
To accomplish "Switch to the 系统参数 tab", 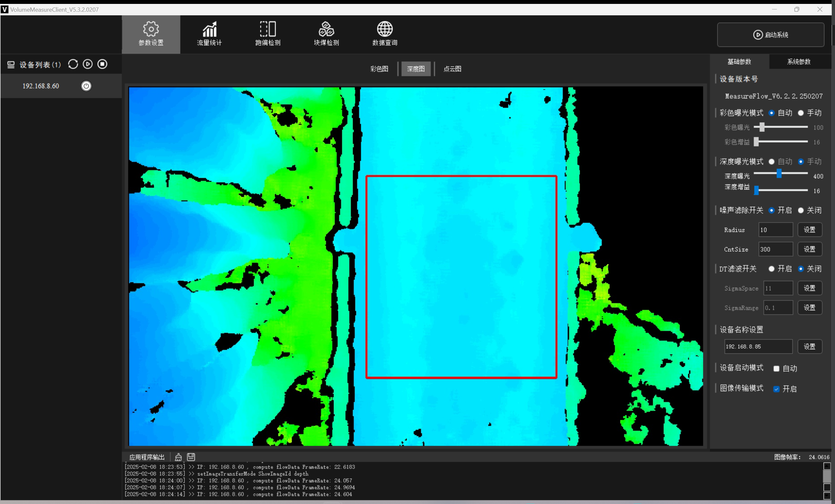I will tap(798, 62).
